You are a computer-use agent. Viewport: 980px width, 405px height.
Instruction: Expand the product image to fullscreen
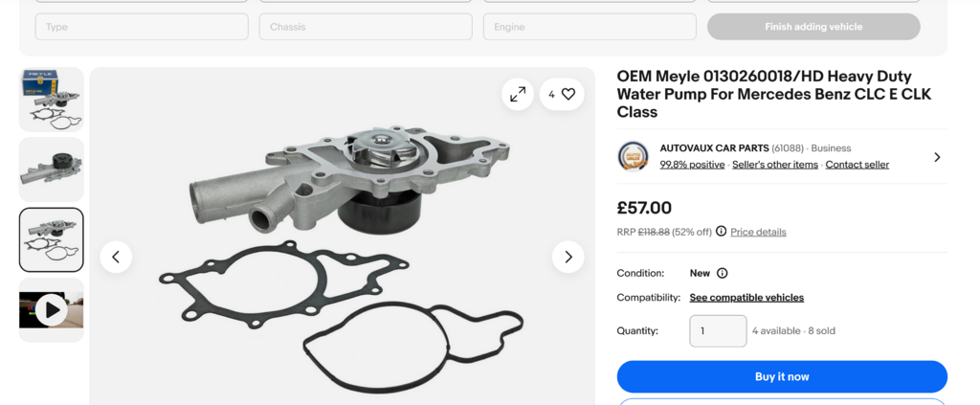click(x=518, y=94)
